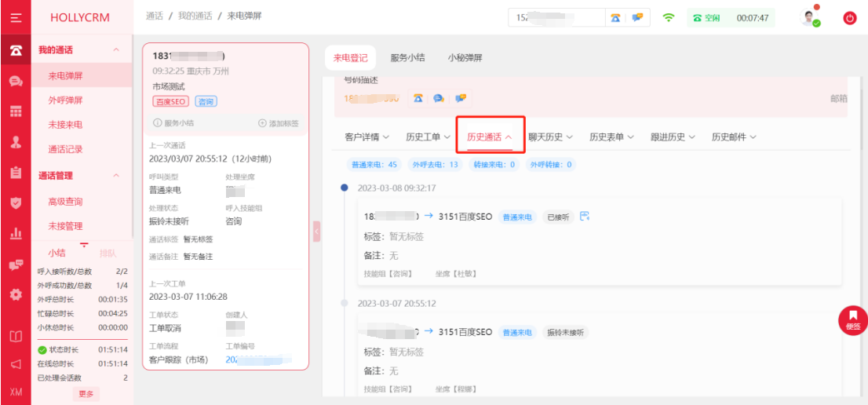Click the send SMS icon beside top number box
Screen dimensions: 868x405
click(x=638, y=18)
